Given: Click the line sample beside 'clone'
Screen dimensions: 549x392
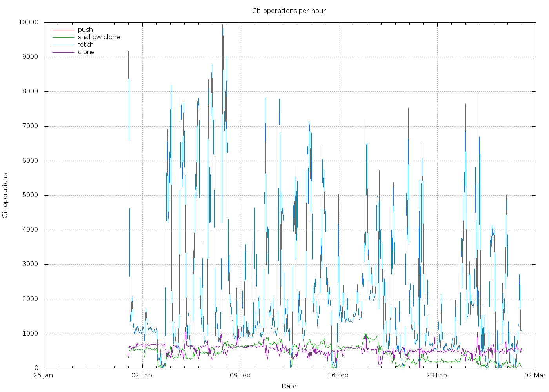Looking at the screenshot, I should tap(63, 52).
